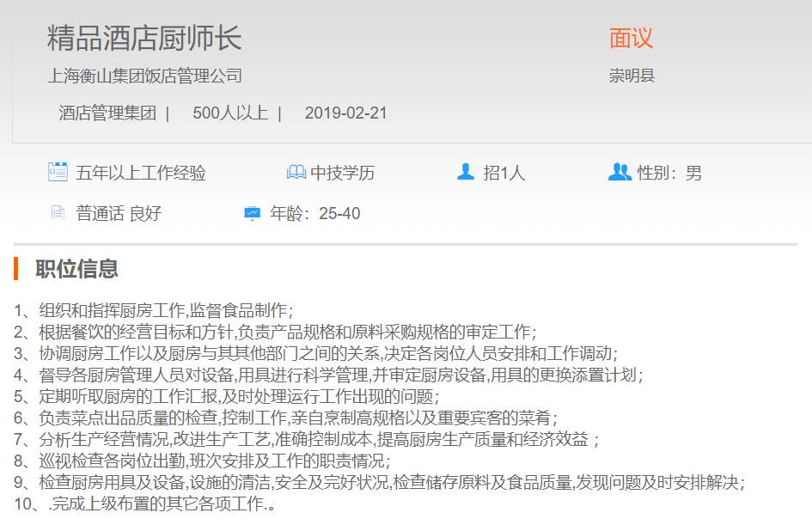Select the location 崇明县
The height and width of the screenshot is (531, 812).
point(632,76)
